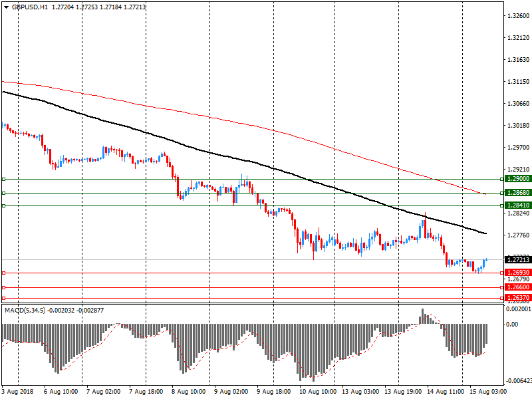
Task: Grab the right handle of the 1.26600 line
Action: (502, 288)
